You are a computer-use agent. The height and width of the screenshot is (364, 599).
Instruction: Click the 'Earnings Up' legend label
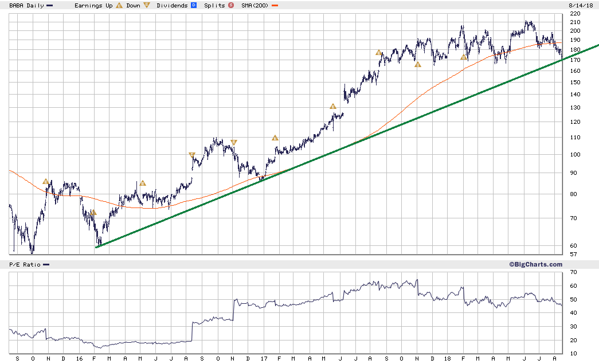[94, 6]
